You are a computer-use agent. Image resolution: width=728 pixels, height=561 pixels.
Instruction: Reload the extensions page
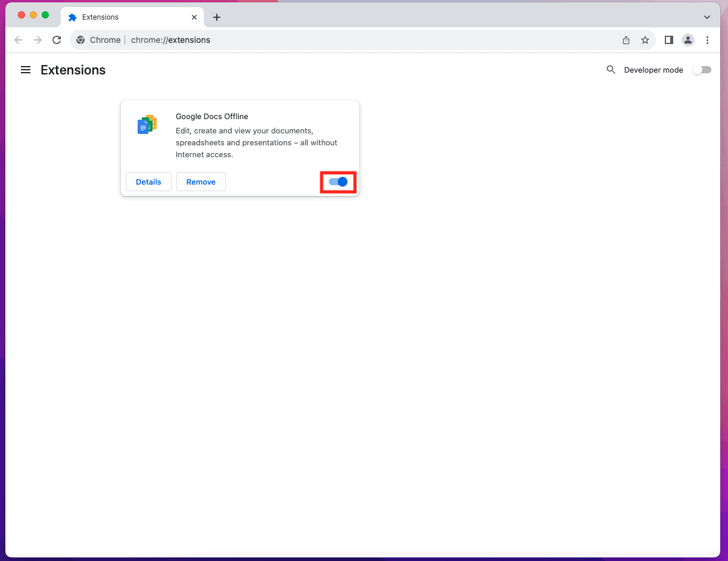click(x=57, y=40)
